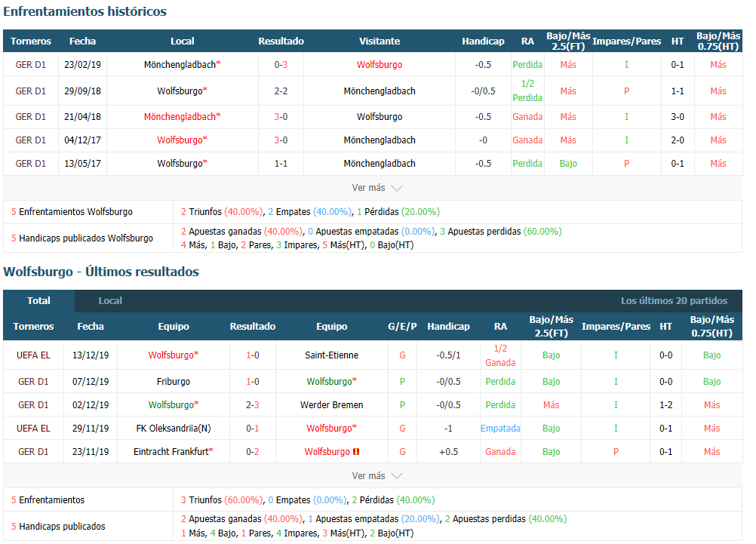Click Ganada RA value in 04/12/17 row
This screenshot has width=756, height=544.
[527, 140]
